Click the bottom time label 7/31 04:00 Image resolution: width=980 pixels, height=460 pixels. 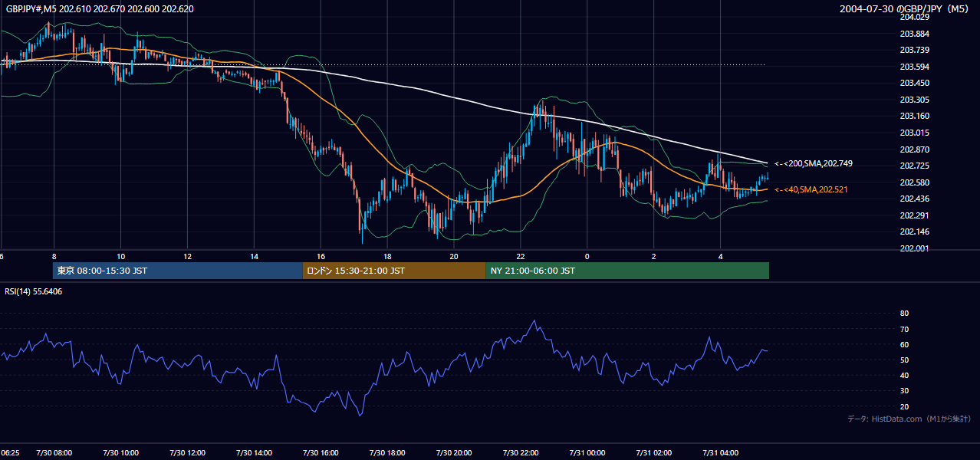pos(721,453)
